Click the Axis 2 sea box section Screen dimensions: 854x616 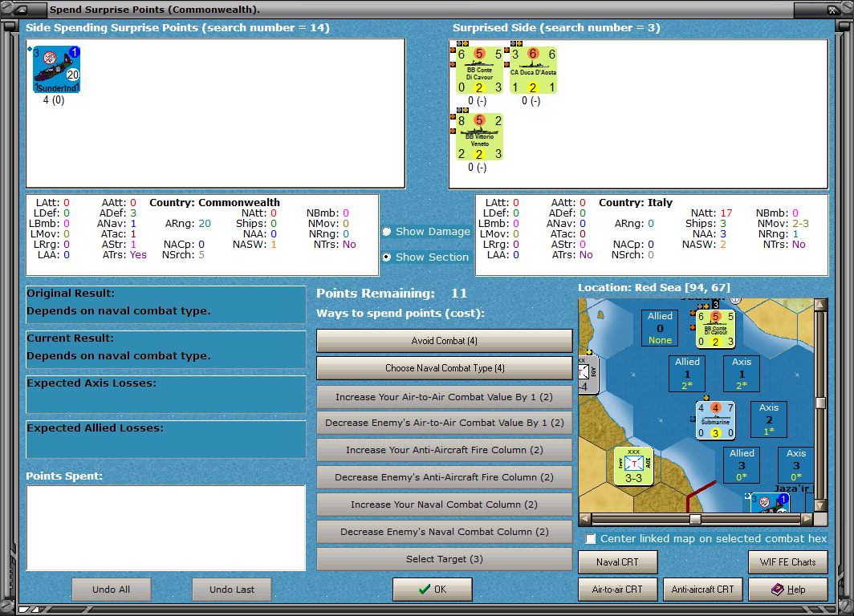(x=768, y=419)
